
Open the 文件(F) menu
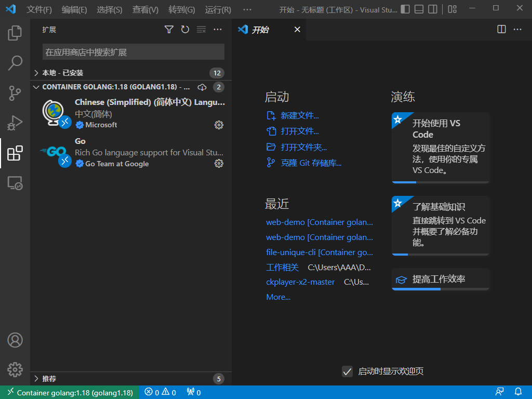[x=39, y=9]
